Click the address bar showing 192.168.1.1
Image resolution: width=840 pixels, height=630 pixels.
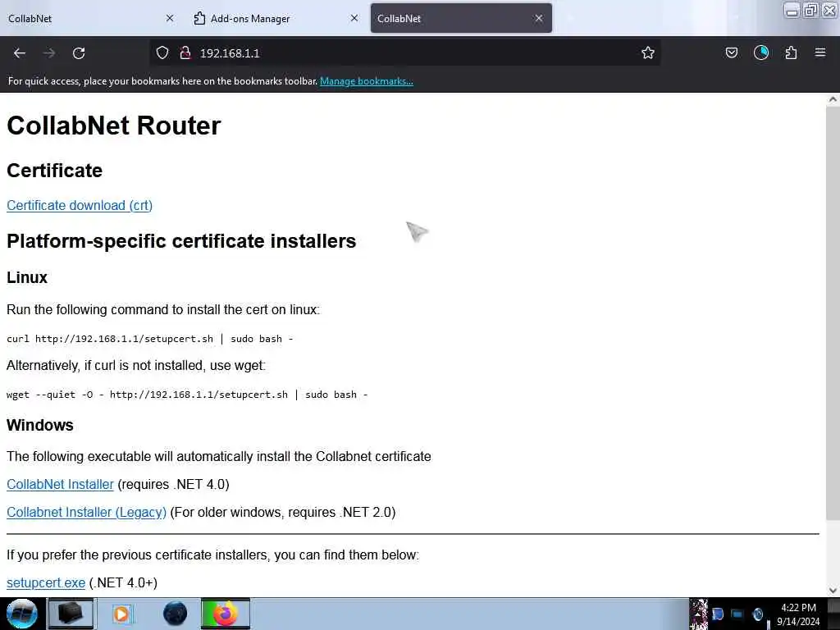coord(405,52)
